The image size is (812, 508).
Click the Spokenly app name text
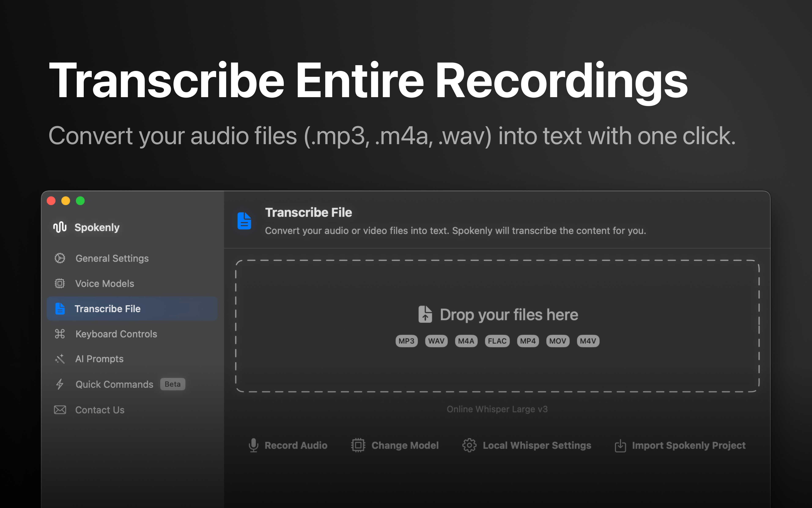pyautogui.click(x=97, y=228)
